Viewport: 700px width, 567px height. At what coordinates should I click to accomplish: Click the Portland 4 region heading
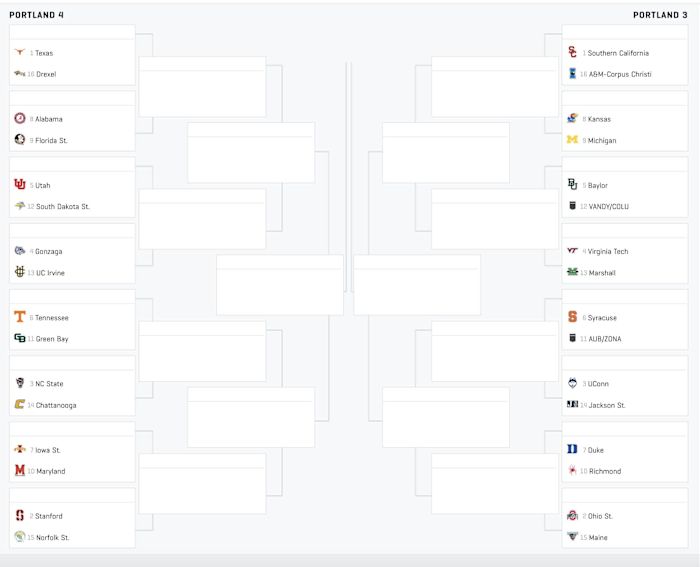38,15
